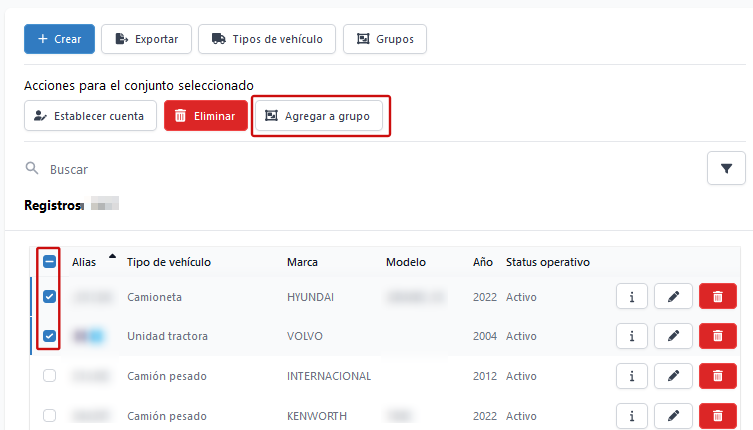Select the Camioneta cell
The width and height of the screenshot is (753, 430).
154,297
